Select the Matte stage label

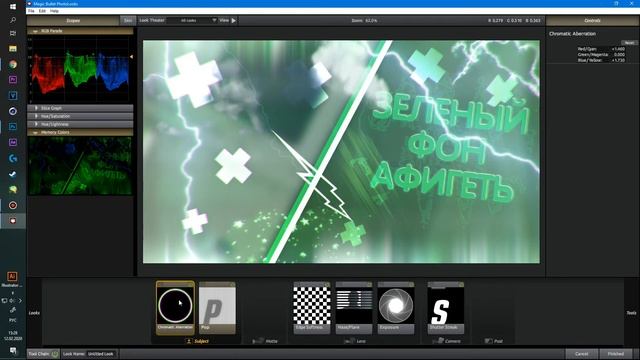pos(266,341)
